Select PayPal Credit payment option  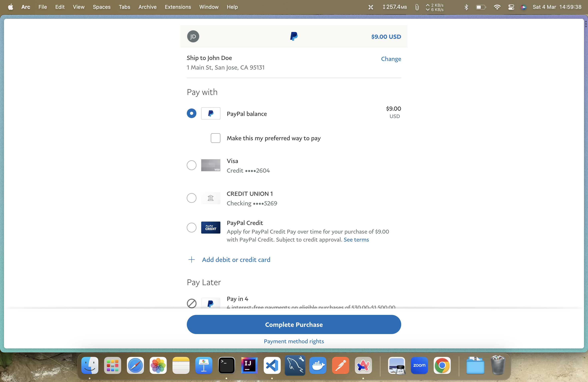pyautogui.click(x=191, y=227)
